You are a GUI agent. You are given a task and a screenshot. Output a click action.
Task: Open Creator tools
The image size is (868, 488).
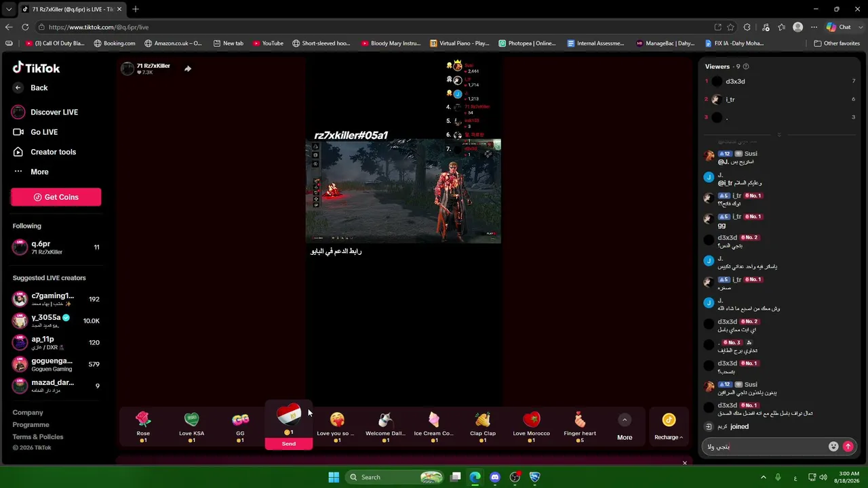click(x=44, y=152)
